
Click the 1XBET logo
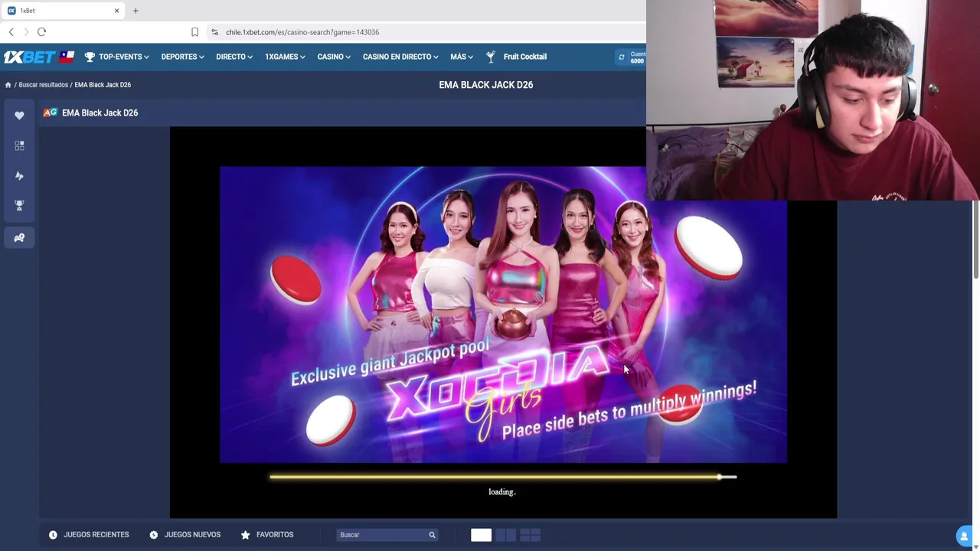coord(29,57)
